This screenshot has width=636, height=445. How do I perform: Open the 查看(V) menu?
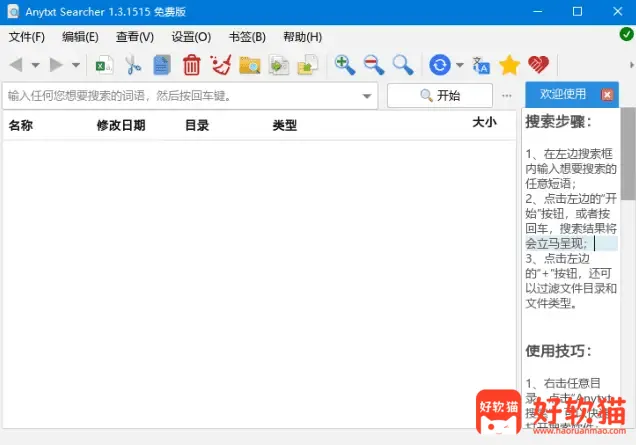click(x=135, y=37)
